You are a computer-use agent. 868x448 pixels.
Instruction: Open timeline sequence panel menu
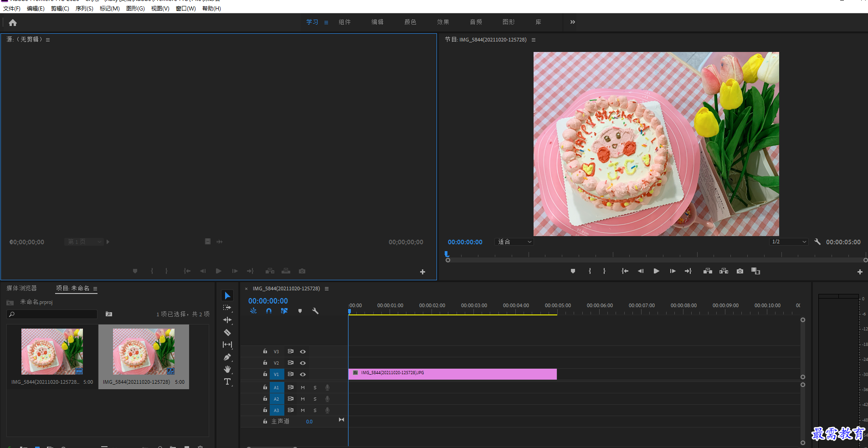click(x=327, y=288)
